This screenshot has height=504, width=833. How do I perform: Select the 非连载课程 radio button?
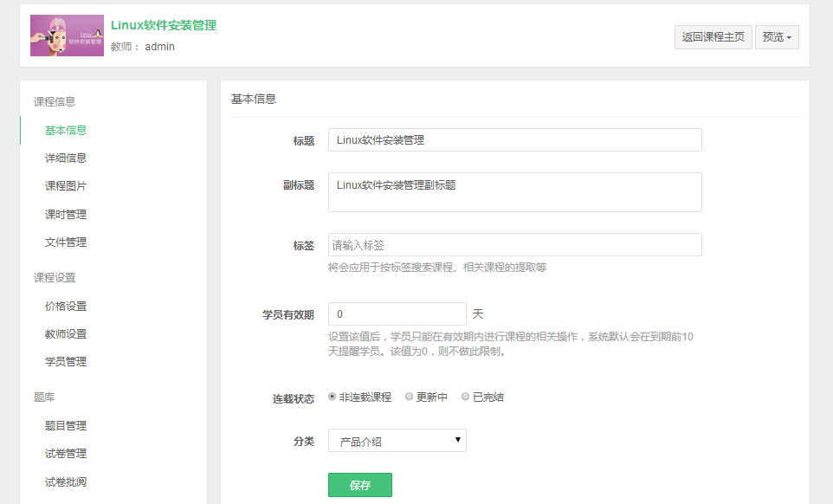[x=332, y=397]
